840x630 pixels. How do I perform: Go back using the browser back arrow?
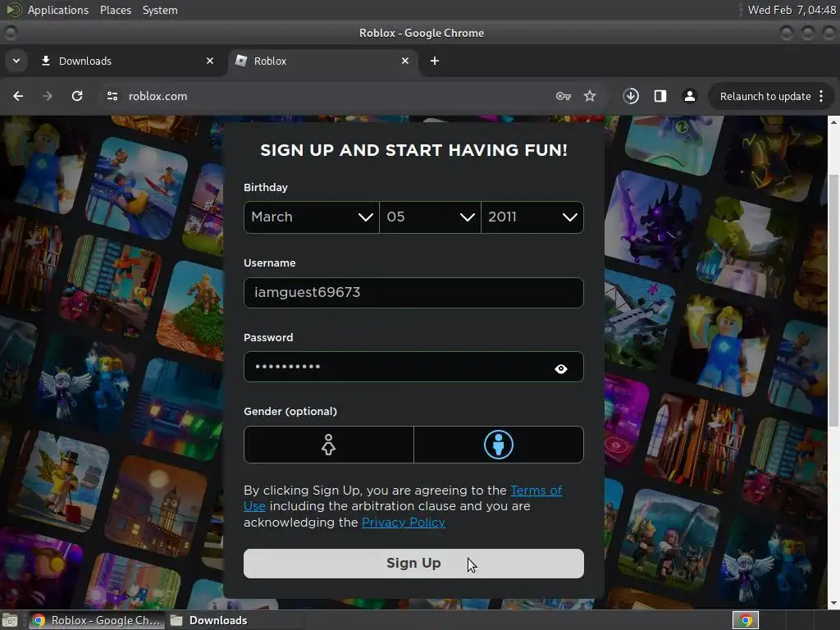pyautogui.click(x=18, y=96)
